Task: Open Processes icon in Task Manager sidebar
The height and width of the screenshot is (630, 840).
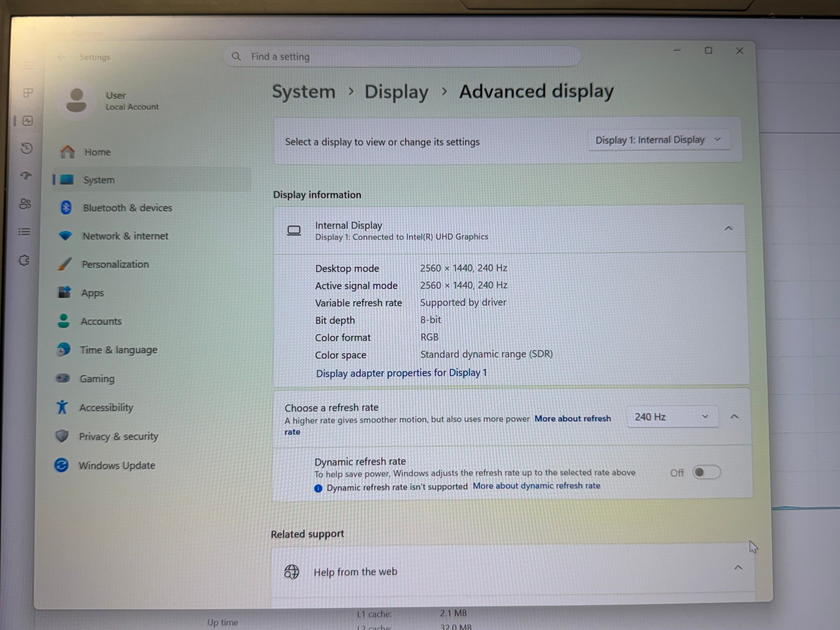Action: tap(28, 93)
